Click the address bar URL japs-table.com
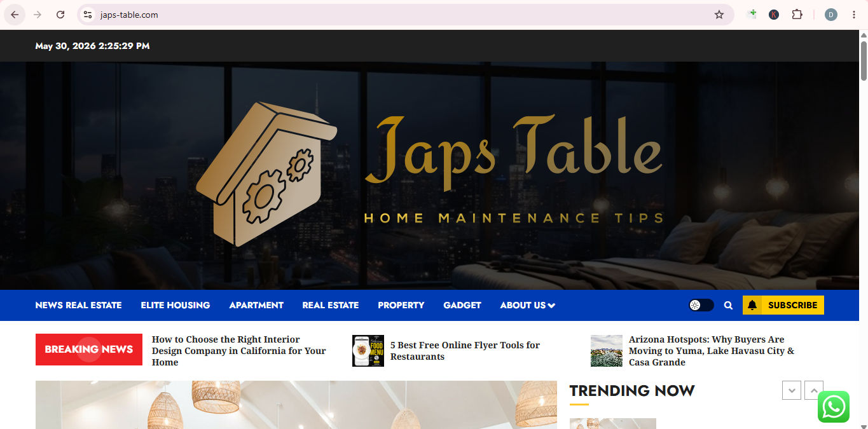This screenshot has width=868, height=429. [x=129, y=15]
